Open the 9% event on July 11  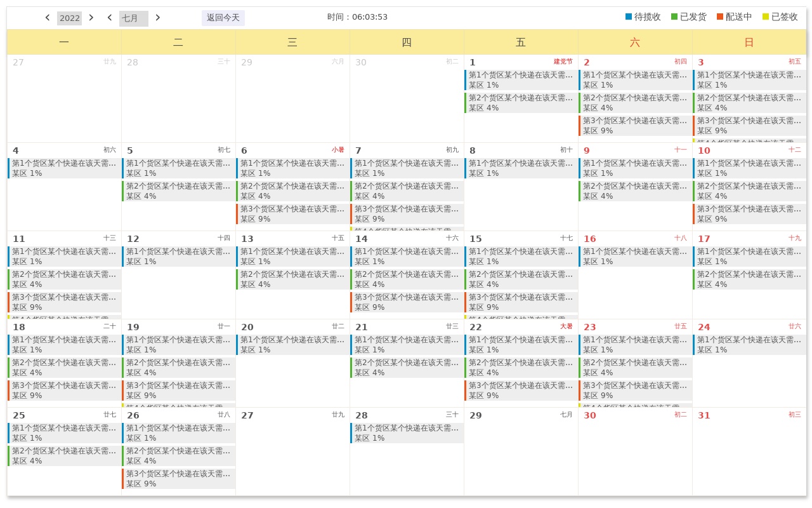point(65,302)
